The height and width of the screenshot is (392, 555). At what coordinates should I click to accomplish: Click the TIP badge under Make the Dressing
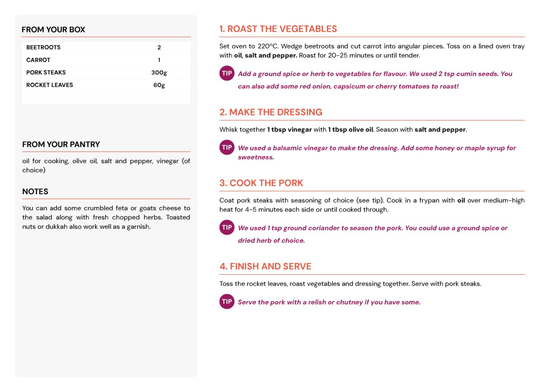pos(227,147)
